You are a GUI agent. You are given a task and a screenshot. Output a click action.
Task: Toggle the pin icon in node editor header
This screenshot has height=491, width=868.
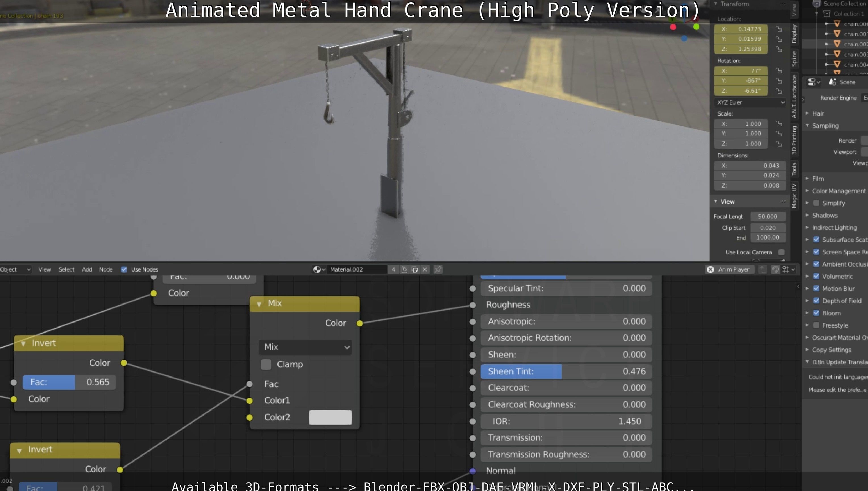(x=438, y=269)
